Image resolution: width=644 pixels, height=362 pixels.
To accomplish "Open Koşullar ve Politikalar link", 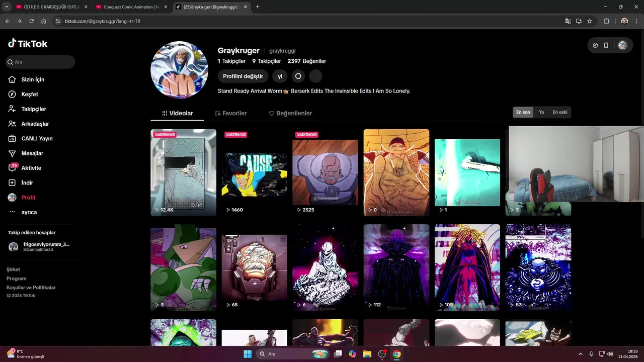I will [31, 288].
